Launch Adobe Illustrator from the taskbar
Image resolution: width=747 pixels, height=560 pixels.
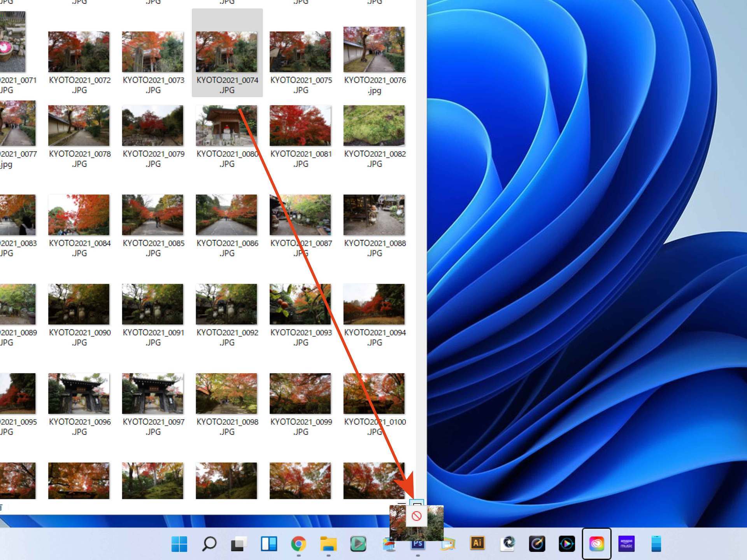pyautogui.click(x=477, y=543)
